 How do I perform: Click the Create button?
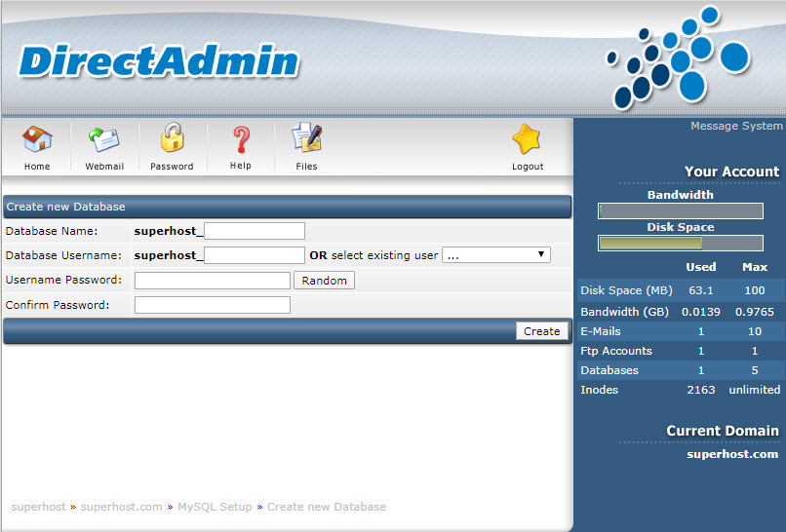pyautogui.click(x=541, y=331)
